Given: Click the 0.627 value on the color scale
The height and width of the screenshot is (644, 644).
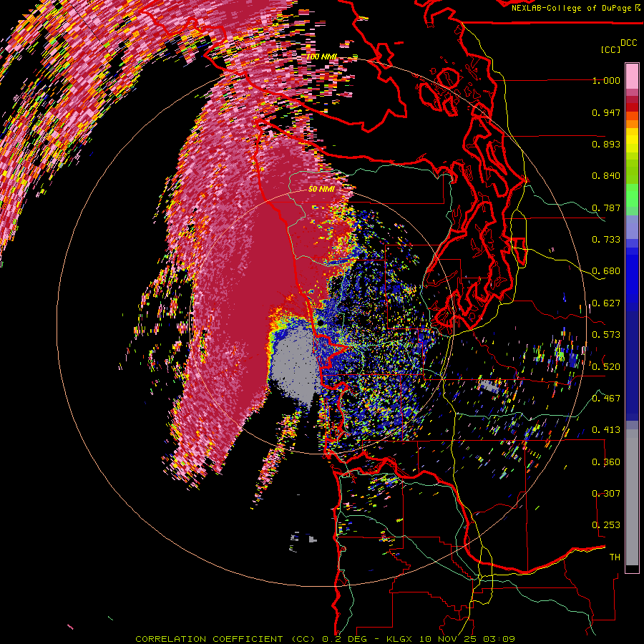Looking at the screenshot, I should (x=606, y=303).
